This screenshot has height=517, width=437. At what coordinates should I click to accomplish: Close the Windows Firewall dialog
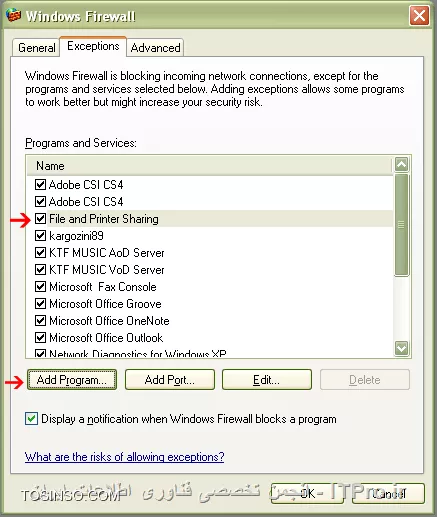click(x=419, y=16)
